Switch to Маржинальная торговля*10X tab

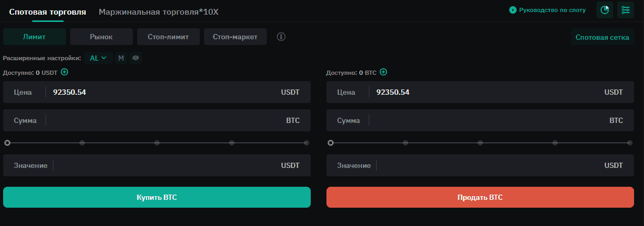159,11
